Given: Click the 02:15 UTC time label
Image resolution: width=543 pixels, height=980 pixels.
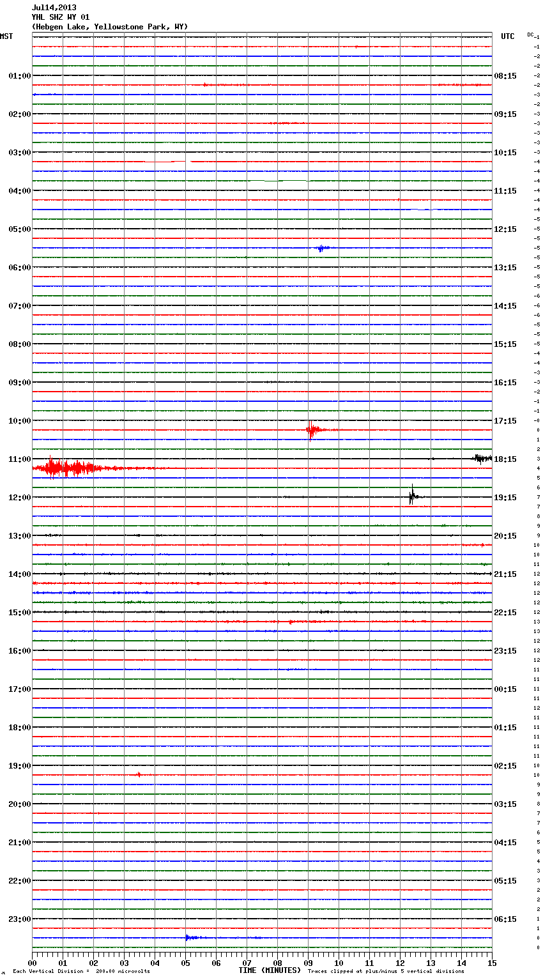Looking at the screenshot, I should click(505, 766).
